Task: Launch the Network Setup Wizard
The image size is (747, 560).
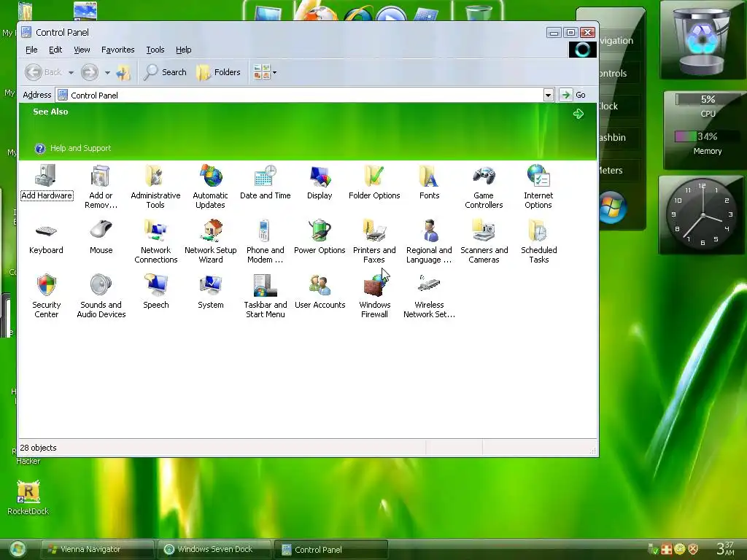Action: (x=211, y=241)
